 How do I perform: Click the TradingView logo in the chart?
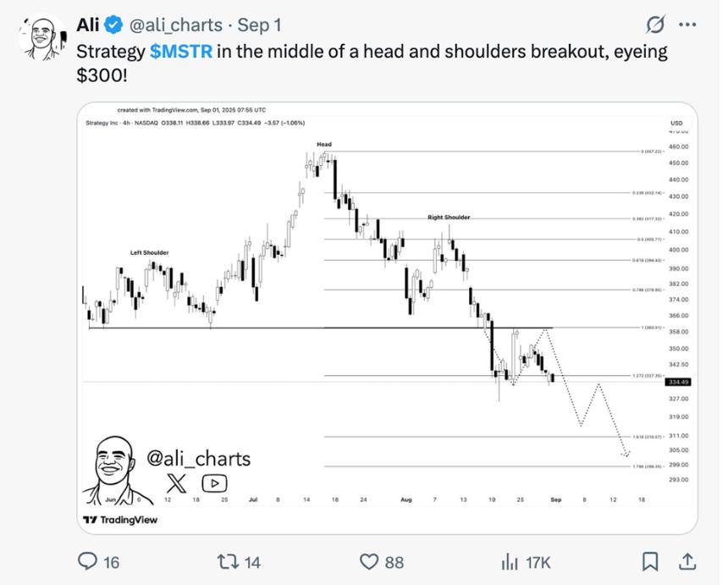point(119,519)
